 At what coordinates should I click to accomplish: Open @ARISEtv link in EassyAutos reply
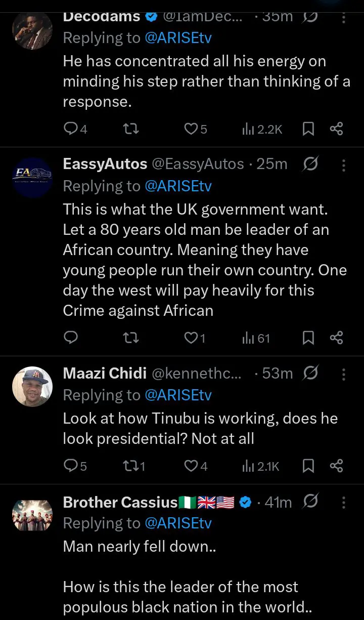click(x=178, y=186)
